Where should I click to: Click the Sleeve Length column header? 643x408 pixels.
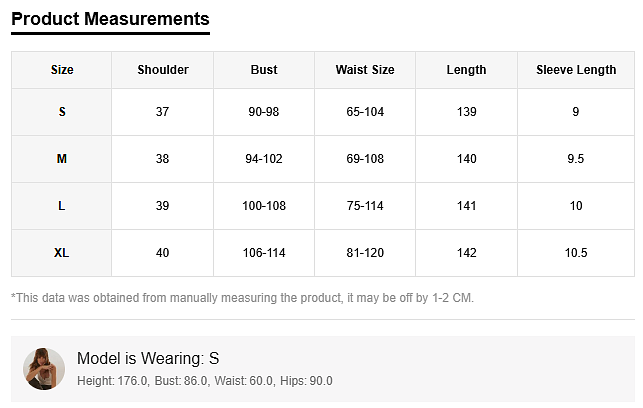pyautogui.click(x=576, y=70)
